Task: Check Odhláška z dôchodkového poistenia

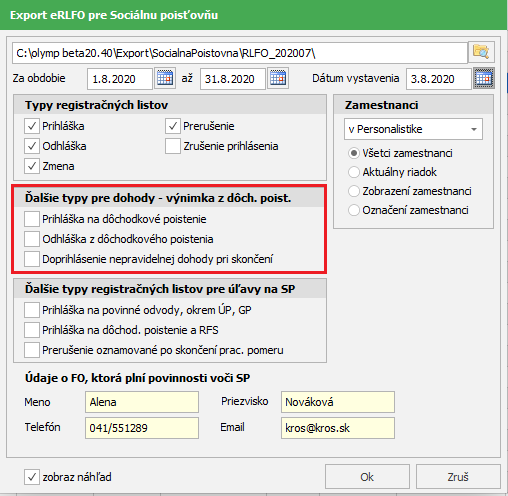Action: (x=32, y=239)
